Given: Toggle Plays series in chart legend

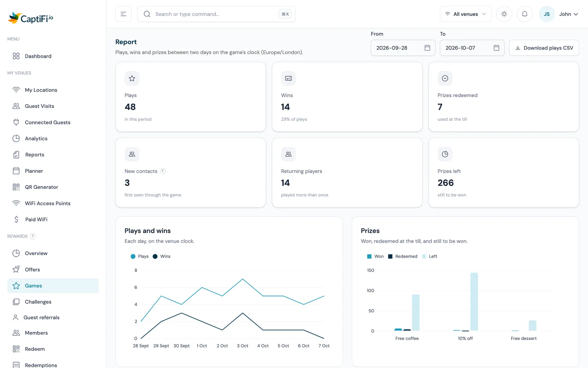Looking at the screenshot, I should click(x=140, y=256).
